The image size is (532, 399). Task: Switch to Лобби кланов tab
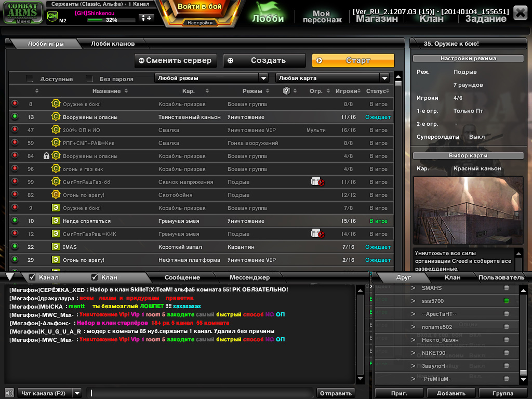pyautogui.click(x=113, y=44)
